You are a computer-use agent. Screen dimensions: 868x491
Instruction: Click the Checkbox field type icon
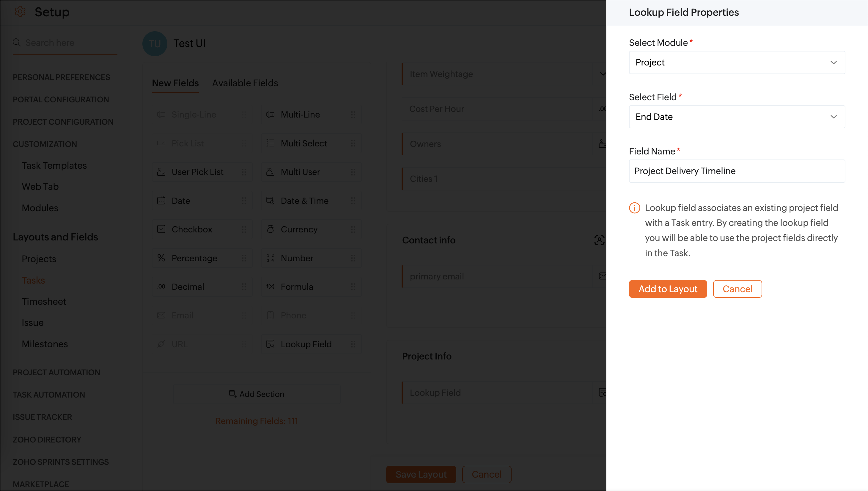click(x=161, y=229)
